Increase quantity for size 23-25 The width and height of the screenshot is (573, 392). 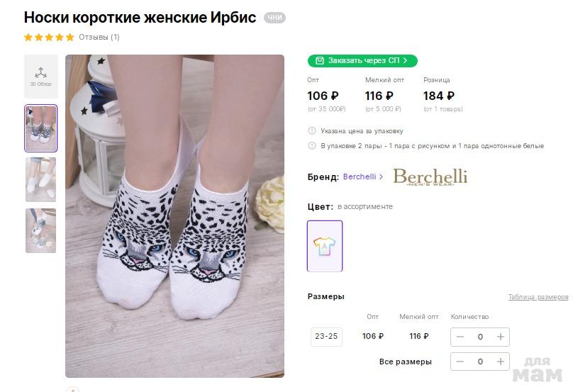[501, 337]
